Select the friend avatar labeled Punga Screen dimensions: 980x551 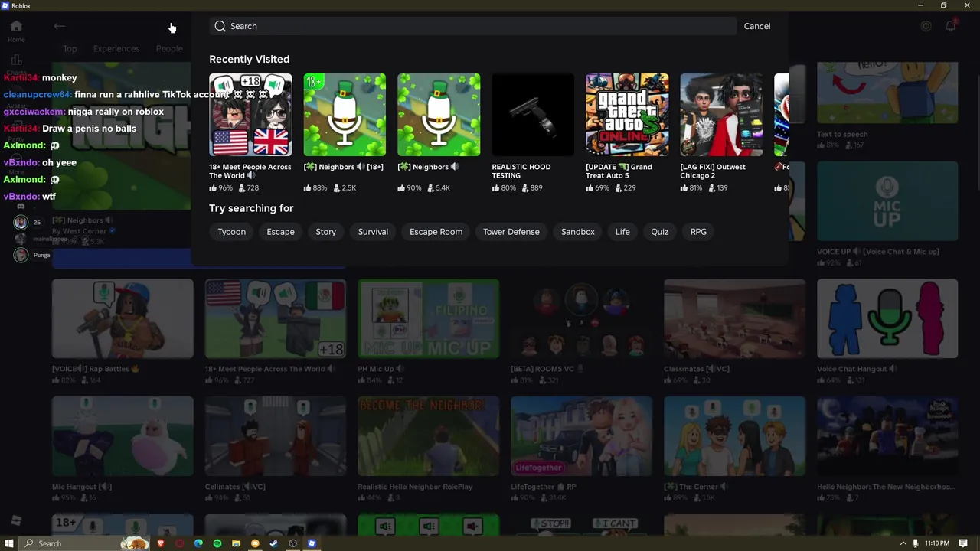(x=21, y=255)
